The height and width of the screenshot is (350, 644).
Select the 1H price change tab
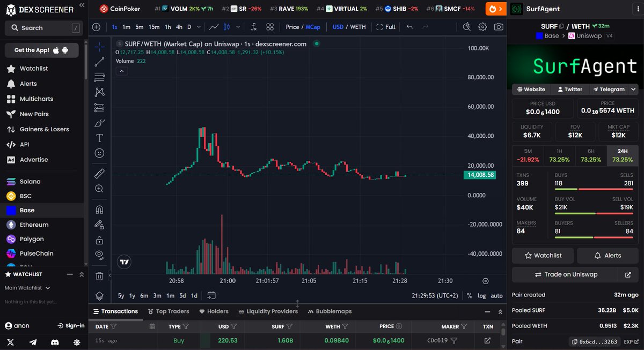click(x=559, y=155)
